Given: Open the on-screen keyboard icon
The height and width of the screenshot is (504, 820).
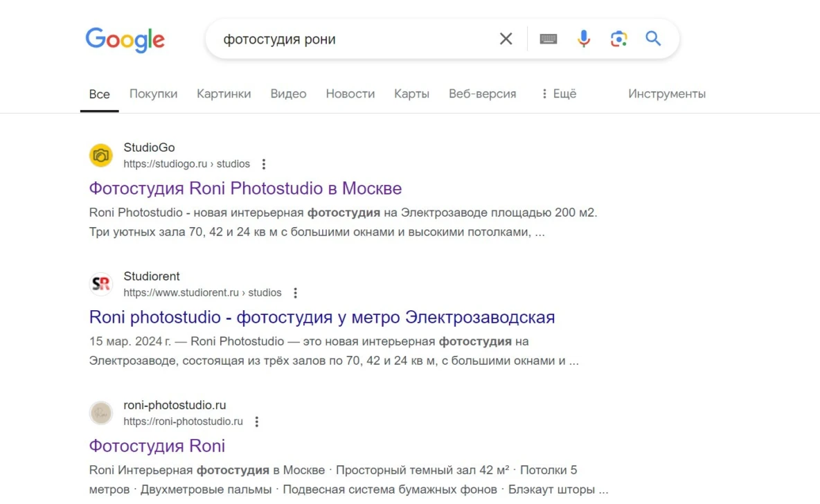Looking at the screenshot, I should [x=548, y=39].
